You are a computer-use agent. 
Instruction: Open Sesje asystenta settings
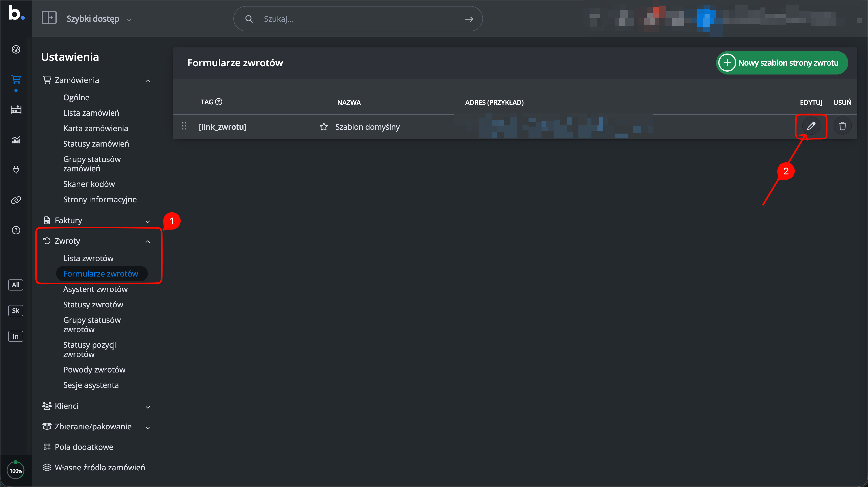(91, 386)
